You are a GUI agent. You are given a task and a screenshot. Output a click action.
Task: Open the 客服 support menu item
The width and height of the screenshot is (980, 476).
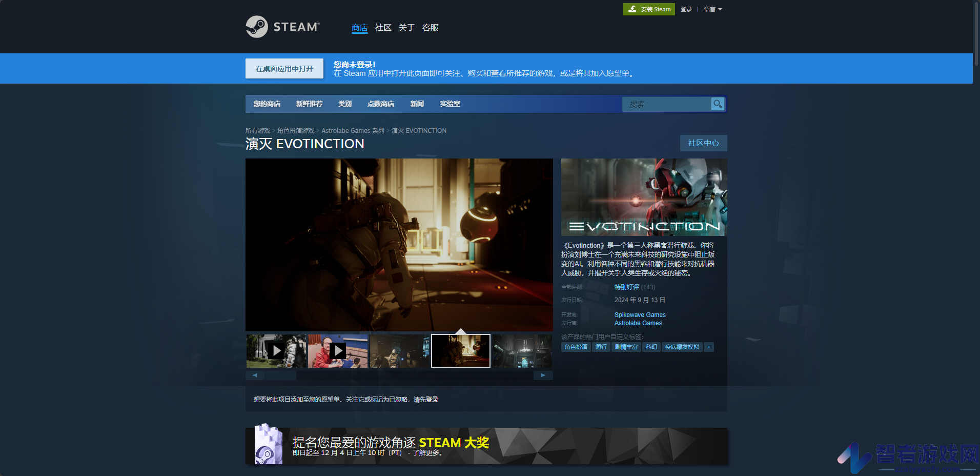coord(431,28)
